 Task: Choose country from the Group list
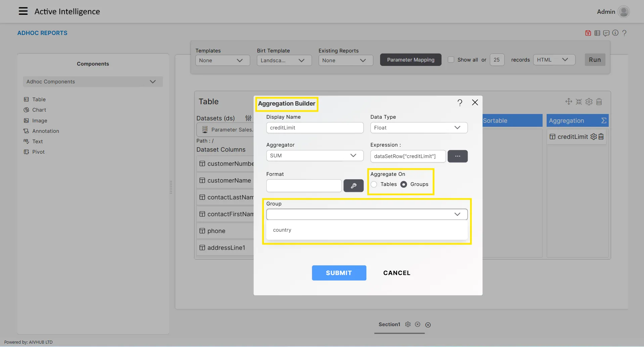[x=282, y=230]
